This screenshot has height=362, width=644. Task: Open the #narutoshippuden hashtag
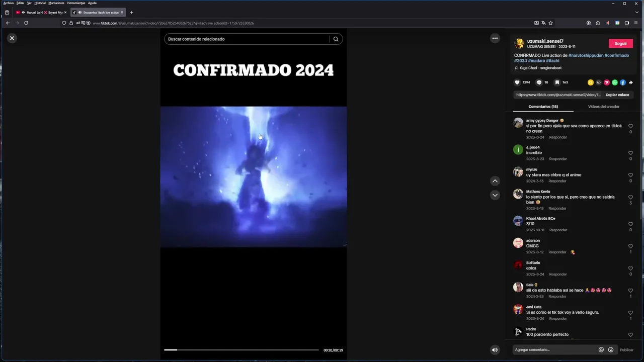[586, 55]
